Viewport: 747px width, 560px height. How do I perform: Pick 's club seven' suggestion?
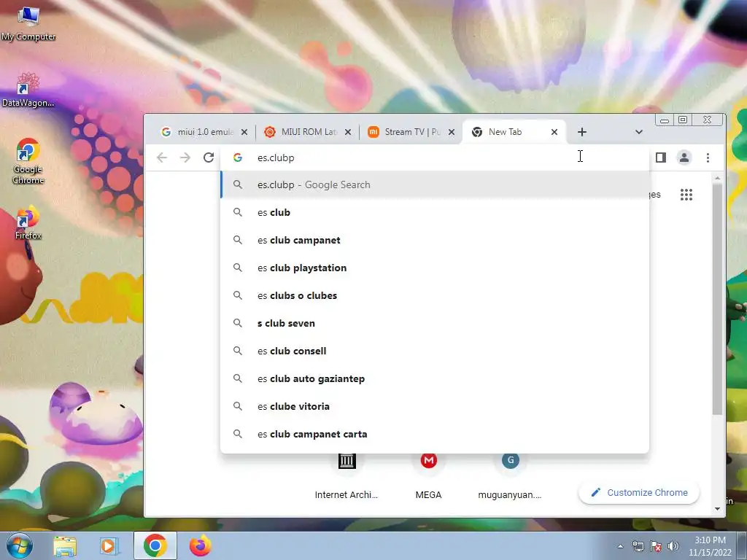[435, 323]
